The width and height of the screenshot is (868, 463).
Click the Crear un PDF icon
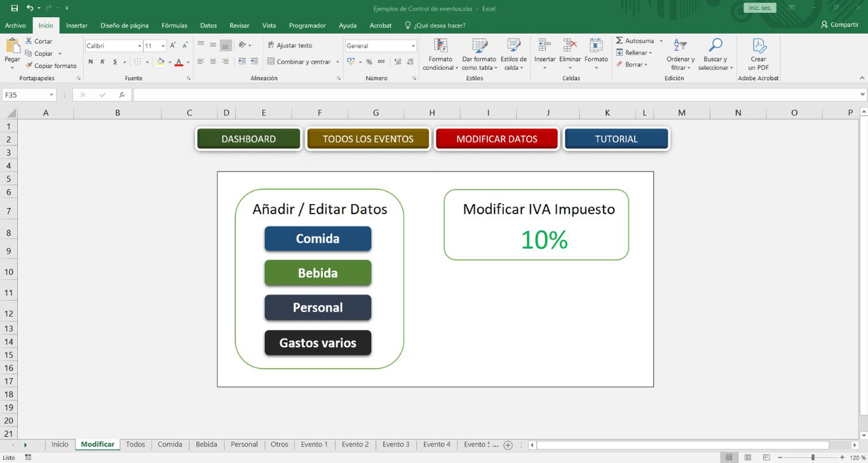pyautogui.click(x=759, y=46)
